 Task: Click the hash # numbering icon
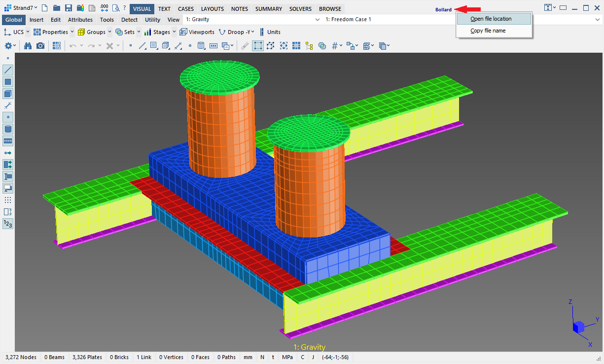(x=335, y=45)
